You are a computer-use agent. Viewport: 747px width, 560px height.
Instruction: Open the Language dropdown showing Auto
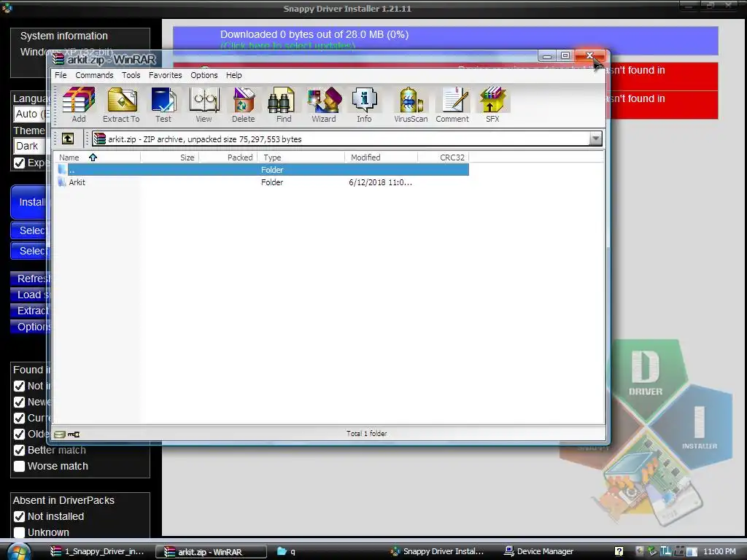coord(31,114)
